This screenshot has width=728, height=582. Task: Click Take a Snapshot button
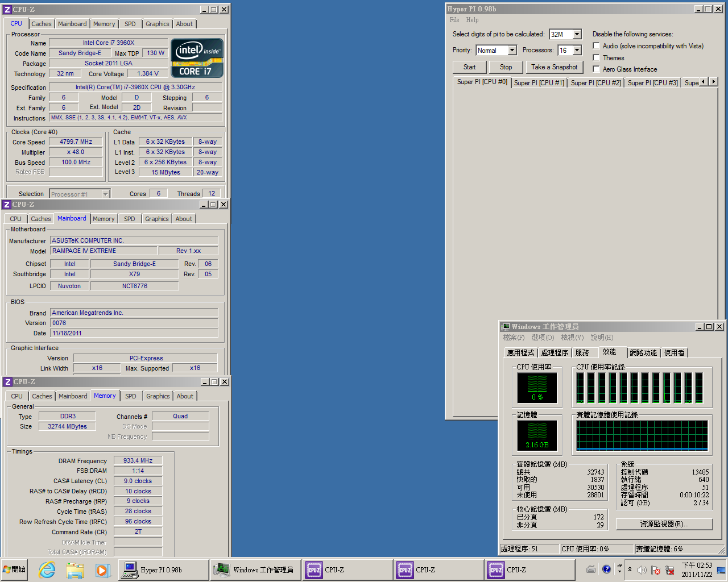click(554, 67)
